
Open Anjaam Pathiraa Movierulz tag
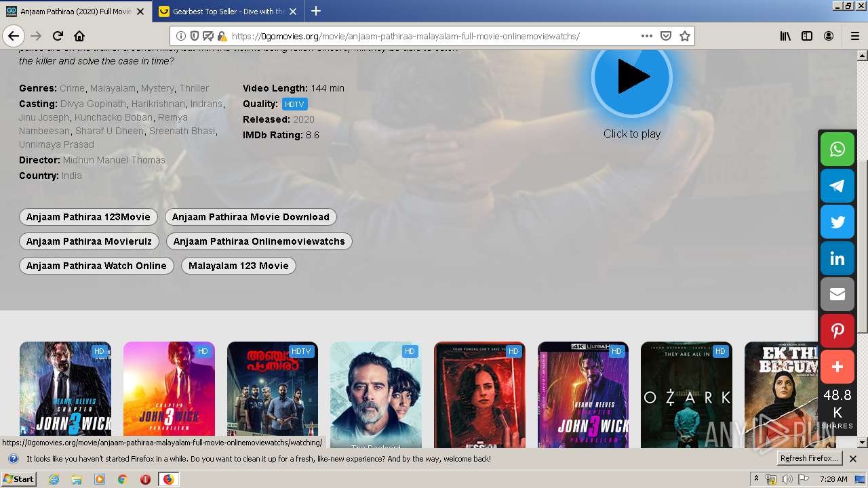pos(89,241)
